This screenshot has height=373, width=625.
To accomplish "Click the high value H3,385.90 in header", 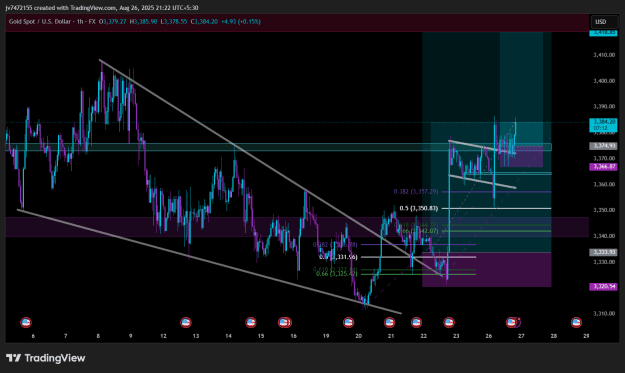I will pyautogui.click(x=143, y=22).
